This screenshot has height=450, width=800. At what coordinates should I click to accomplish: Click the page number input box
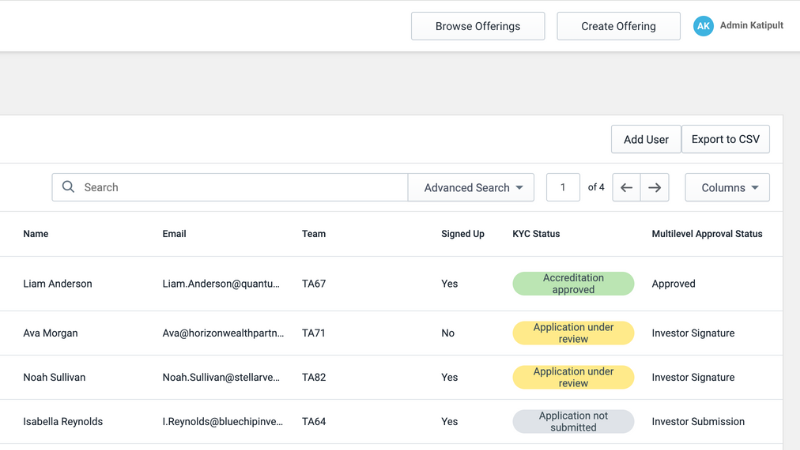tap(563, 187)
